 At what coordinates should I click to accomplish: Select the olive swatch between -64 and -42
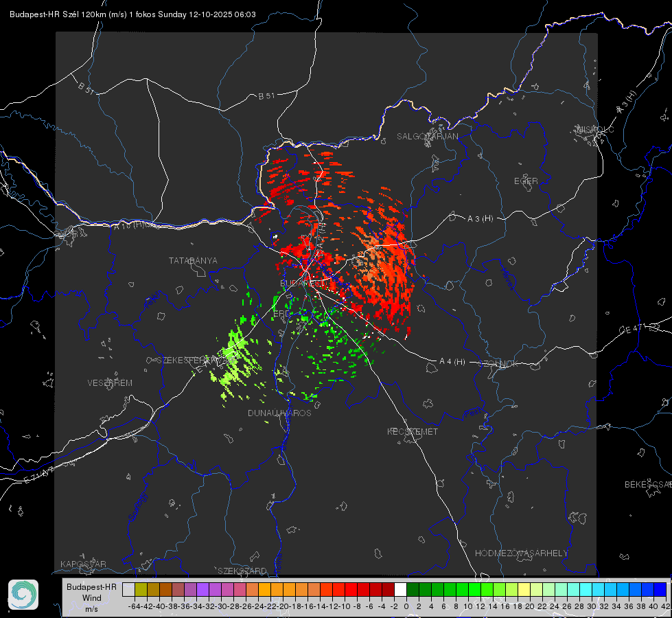tap(141, 589)
